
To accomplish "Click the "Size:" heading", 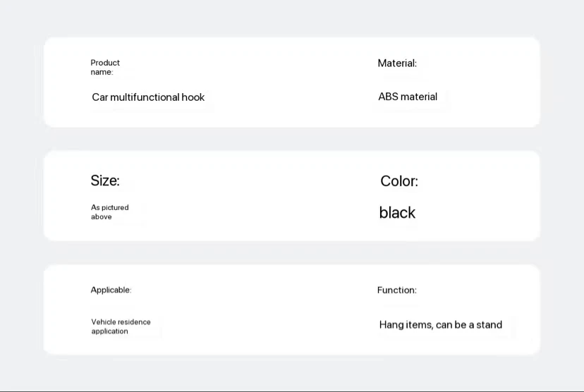I will 105,180.
